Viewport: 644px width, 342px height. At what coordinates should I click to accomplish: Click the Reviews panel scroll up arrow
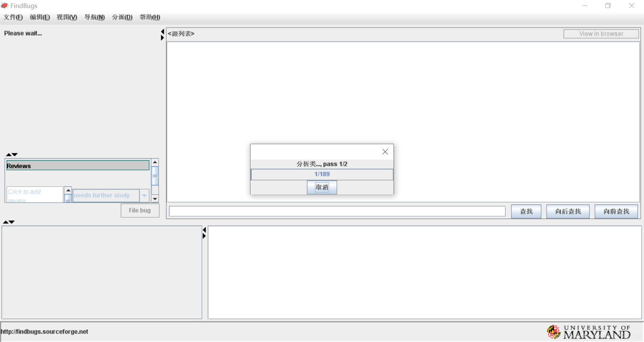(x=155, y=162)
